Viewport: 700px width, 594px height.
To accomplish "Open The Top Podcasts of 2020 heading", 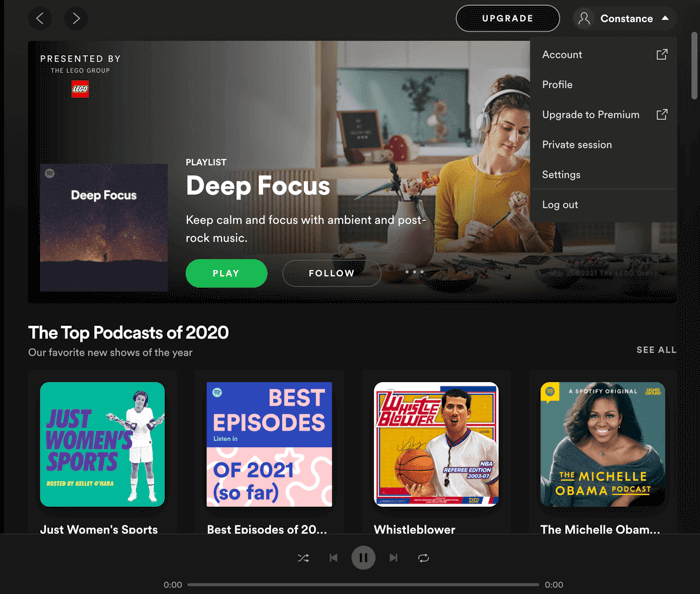I will (x=129, y=332).
